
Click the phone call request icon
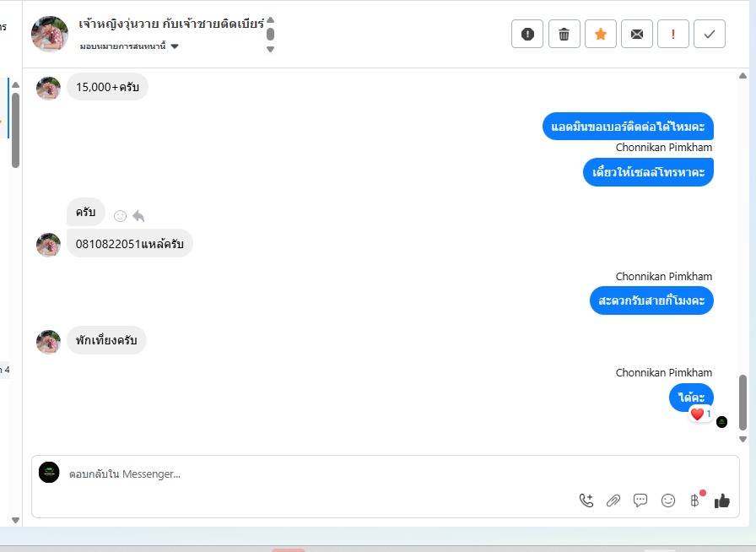pyautogui.click(x=586, y=501)
